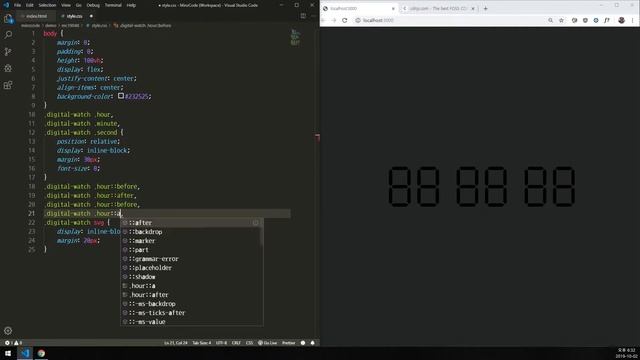Select ::shadow autocomplete suggestion
This screenshot has height=360, width=640.
[191, 277]
